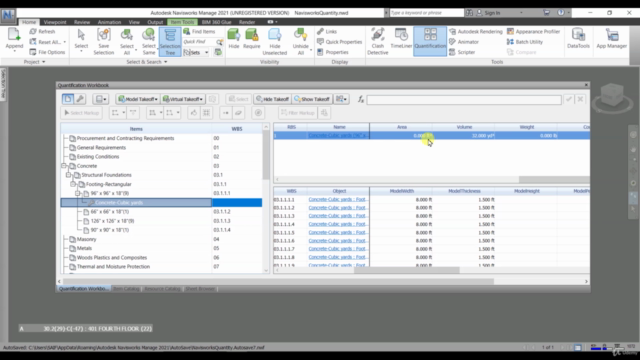Click the Require tool

click(x=251, y=39)
